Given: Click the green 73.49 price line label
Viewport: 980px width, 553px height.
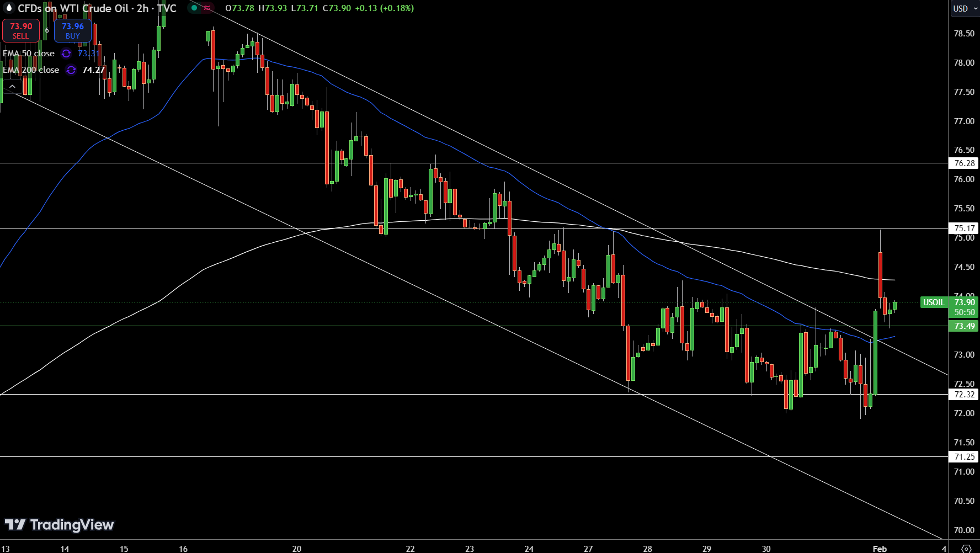Looking at the screenshot, I should [964, 326].
